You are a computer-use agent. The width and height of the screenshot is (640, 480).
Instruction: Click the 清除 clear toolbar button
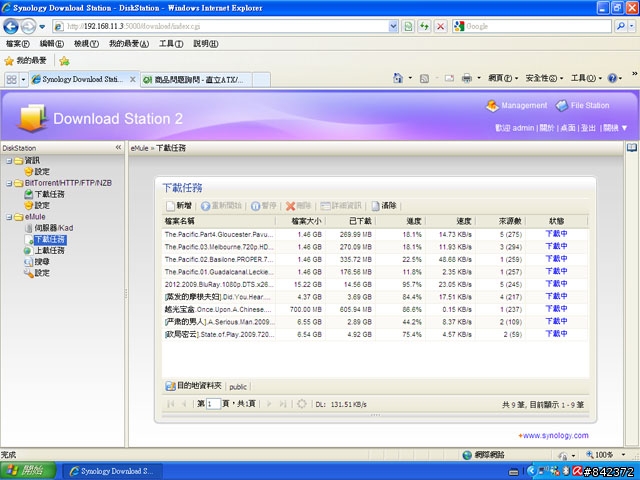point(383,206)
